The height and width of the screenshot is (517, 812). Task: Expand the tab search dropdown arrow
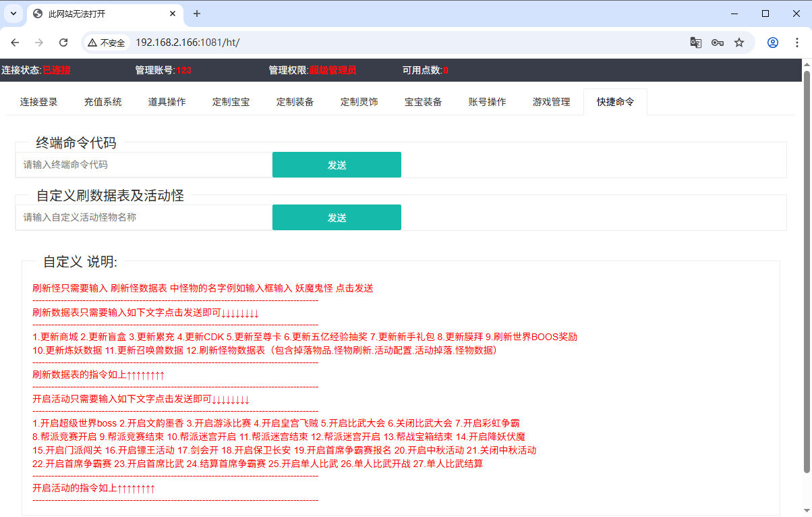point(13,13)
